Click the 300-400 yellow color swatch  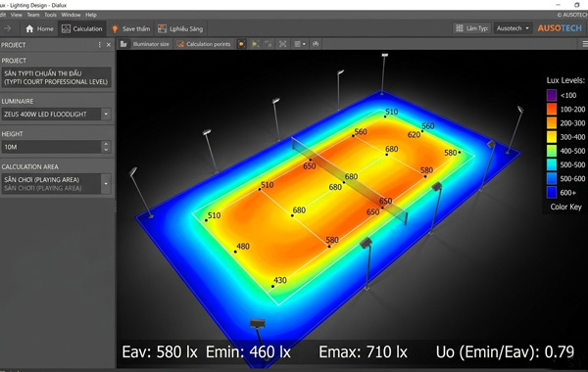pos(551,137)
